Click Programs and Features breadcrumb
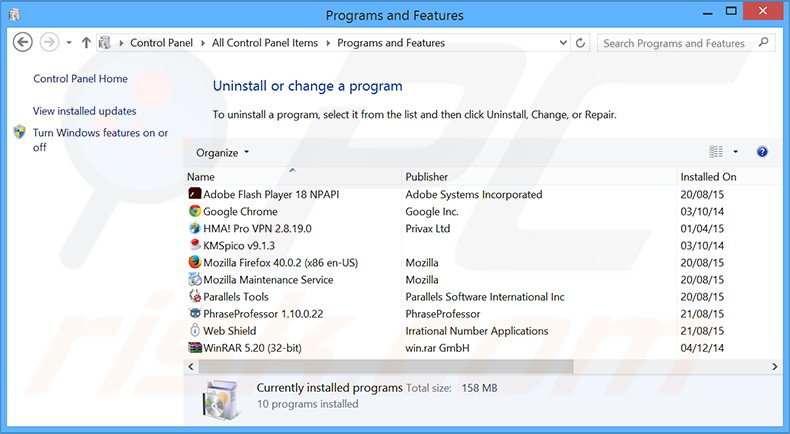Image resolution: width=790 pixels, height=434 pixels. (391, 43)
